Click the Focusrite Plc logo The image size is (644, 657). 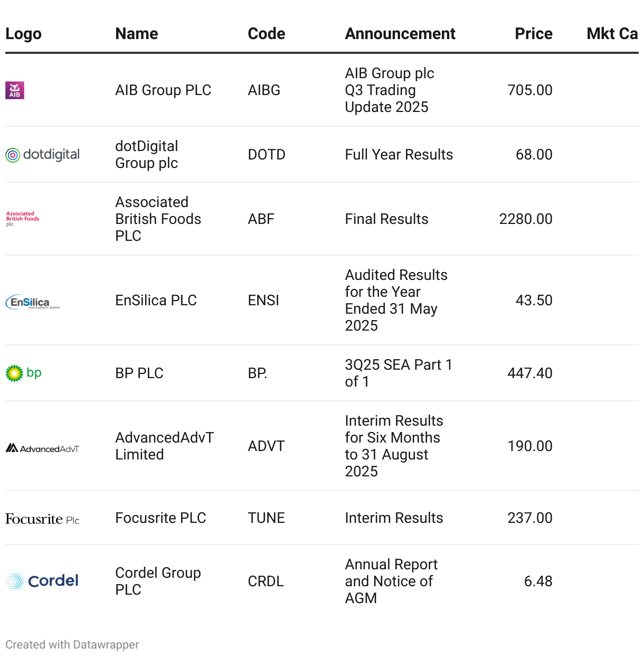tap(42, 519)
